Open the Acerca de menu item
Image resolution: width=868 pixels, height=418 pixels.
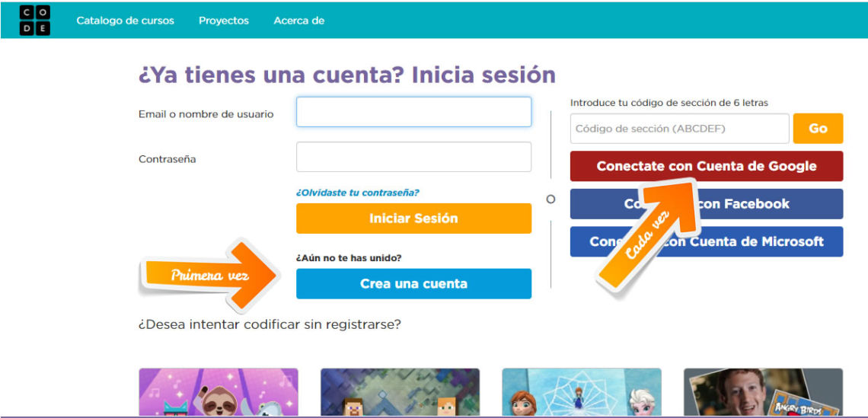tap(298, 21)
